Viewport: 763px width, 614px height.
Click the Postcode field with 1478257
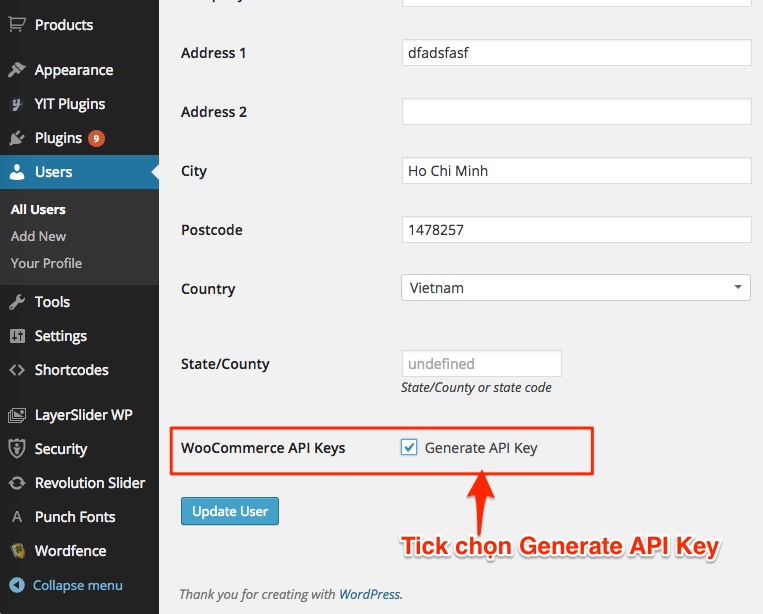pos(577,230)
